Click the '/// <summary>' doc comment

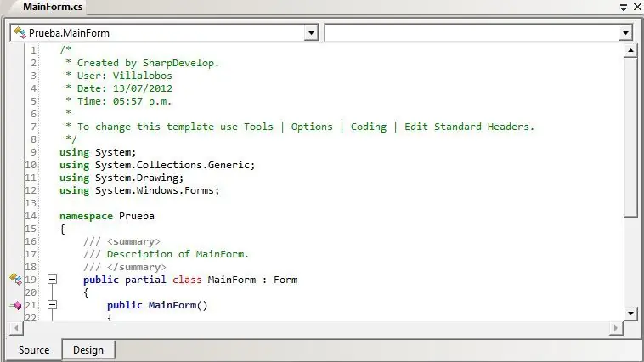point(121,241)
